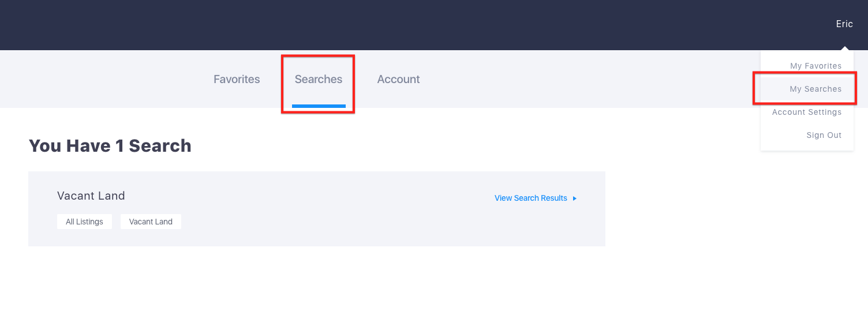Sign Out via the user dropdown
This screenshot has height=311, width=868.
click(x=824, y=135)
